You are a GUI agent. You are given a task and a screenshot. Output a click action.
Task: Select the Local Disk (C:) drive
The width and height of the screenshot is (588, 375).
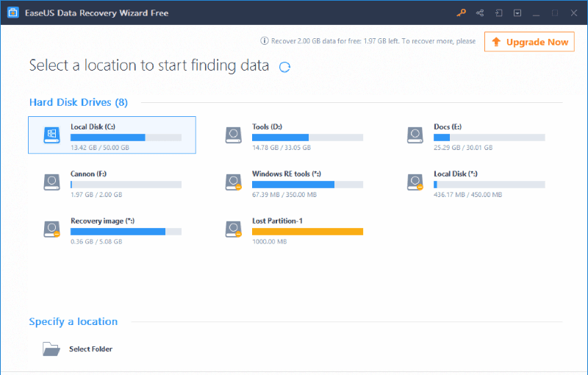point(112,135)
